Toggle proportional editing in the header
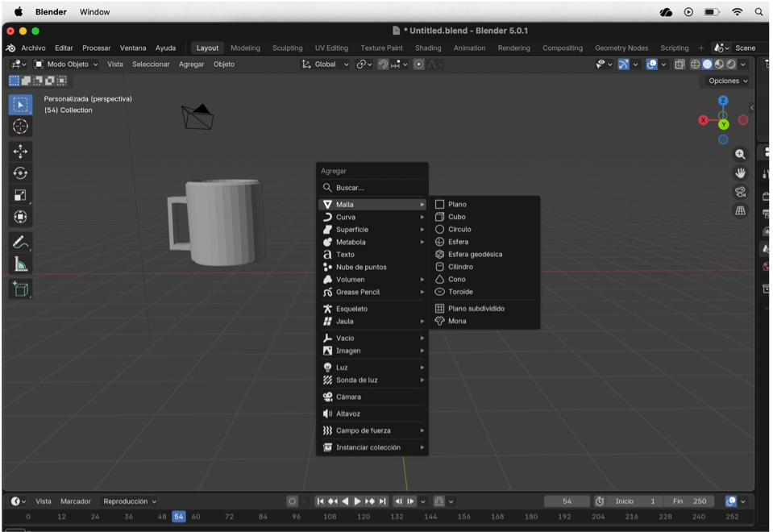 click(x=419, y=64)
